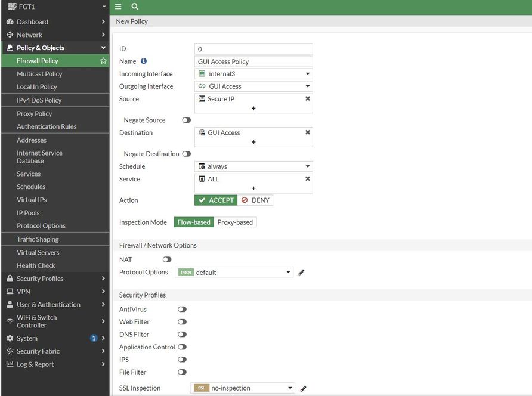Click the System notification badge showing 1
This screenshot has height=396, width=532.
tap(94, 338)
